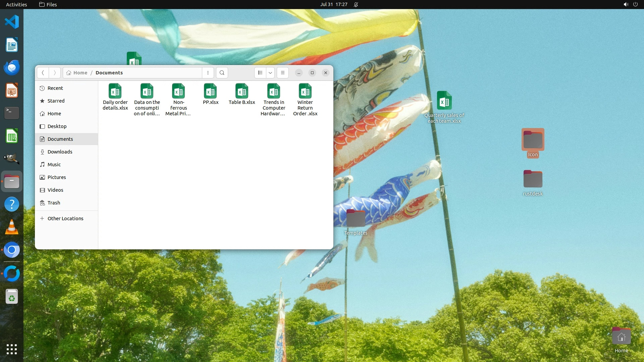
Task: Select the Icon folder on the desktop
Action: click(533, 142)
